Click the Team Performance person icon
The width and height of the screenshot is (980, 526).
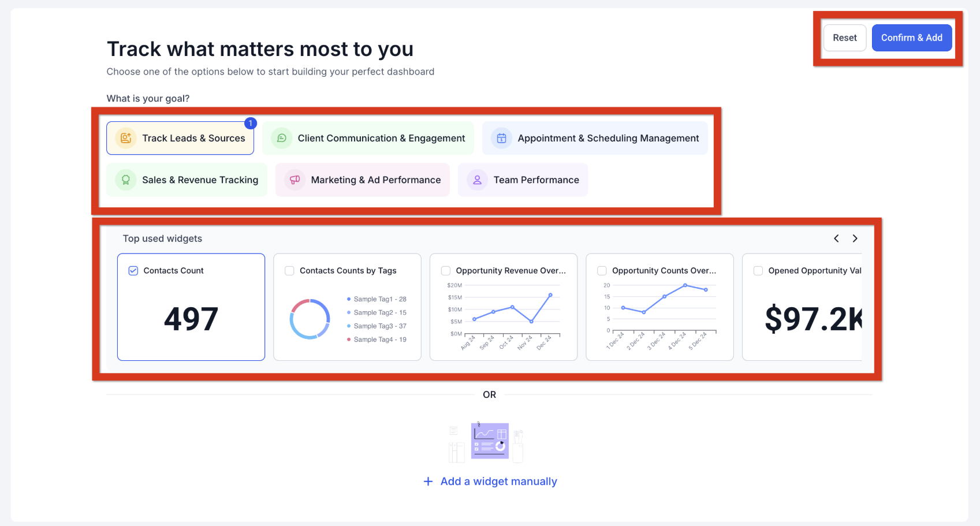pos(477,180)
